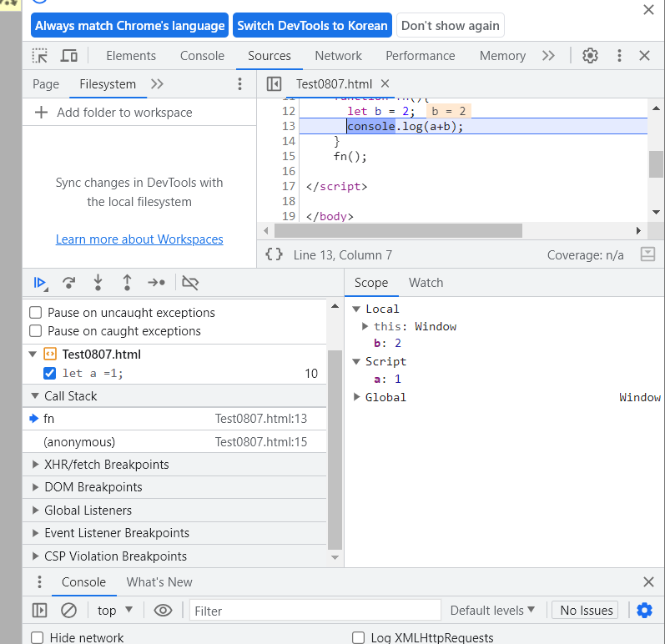This screenshot has height=644, width=665.
Task: Open Learn more about Workspaces link
Action: click(x=139, y=239)
